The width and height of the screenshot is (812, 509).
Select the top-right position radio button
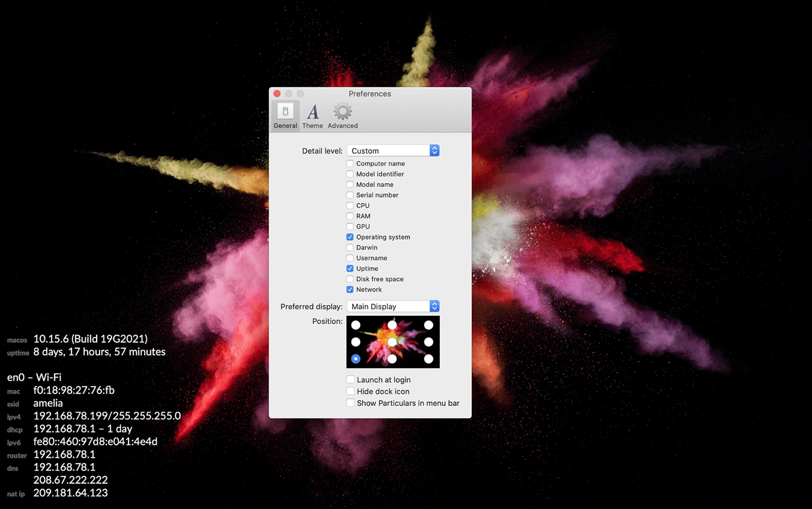click(428, 325)
